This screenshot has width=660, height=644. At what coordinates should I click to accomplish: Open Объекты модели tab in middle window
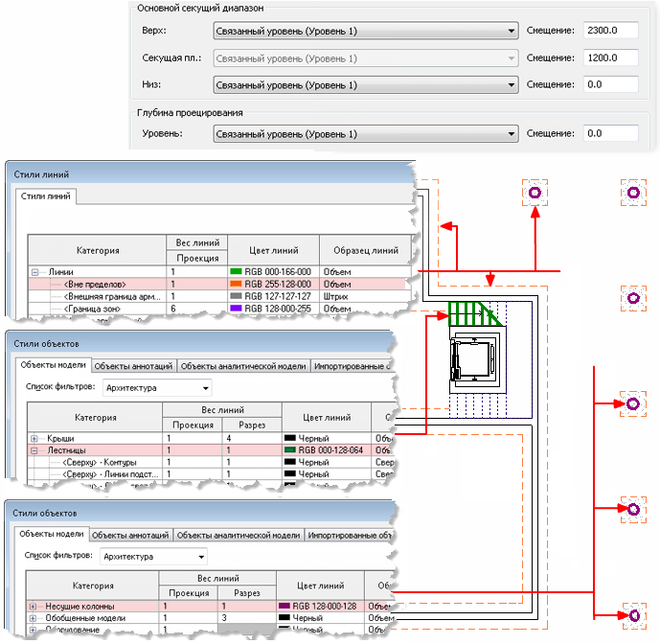[53, 365]
